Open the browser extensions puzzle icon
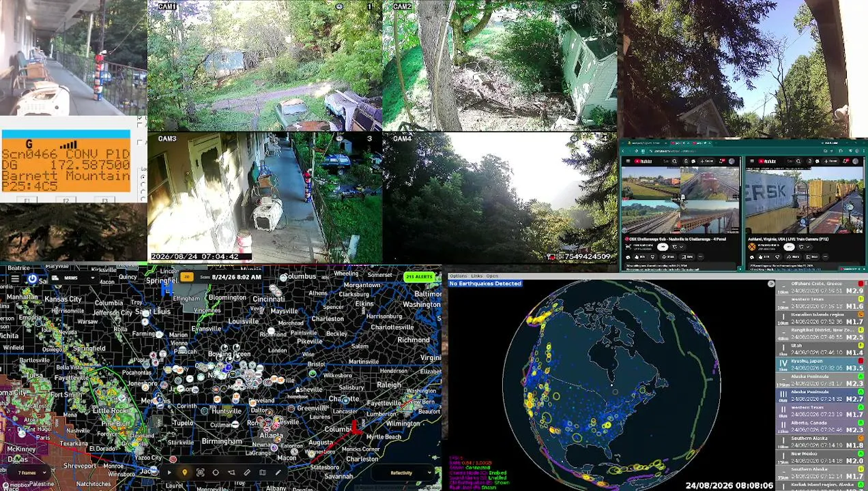 (841, 151)
